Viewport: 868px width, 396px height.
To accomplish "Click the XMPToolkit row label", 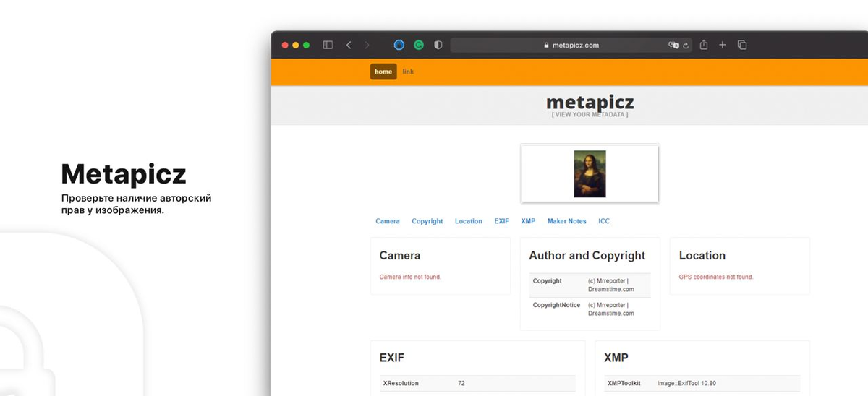I will coord(624,383).
